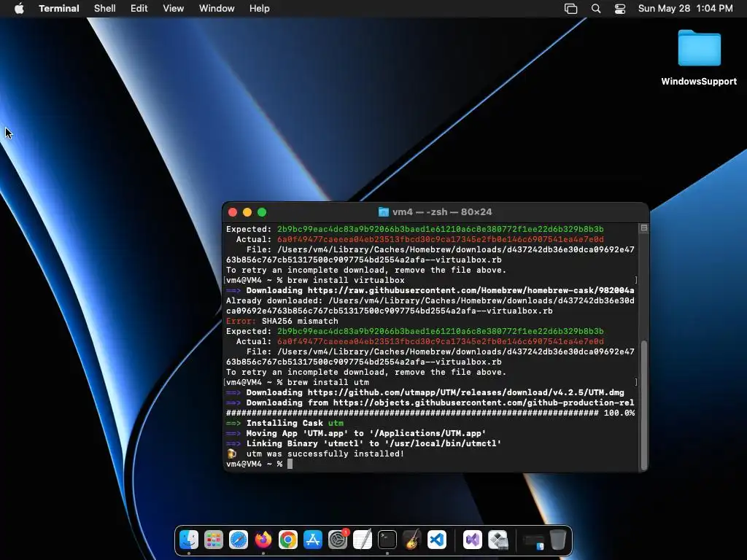747x560 pixels.
Task: Open the Terminal app menu
Action: pos(58,9)
